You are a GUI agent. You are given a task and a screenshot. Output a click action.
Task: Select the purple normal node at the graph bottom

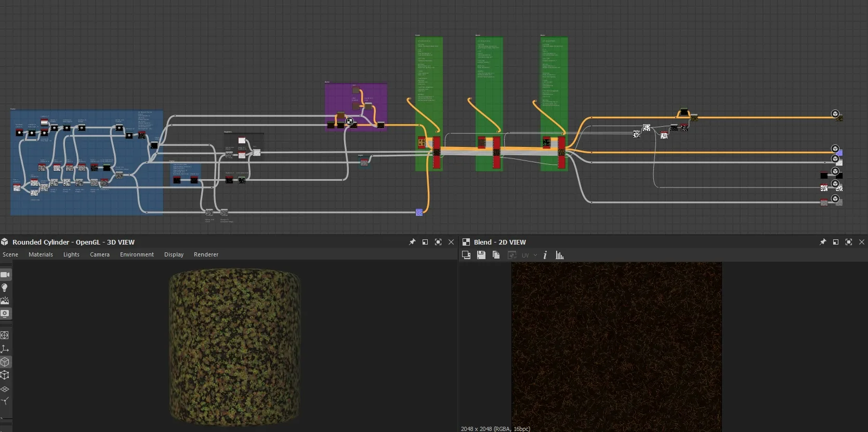(419, 212)
